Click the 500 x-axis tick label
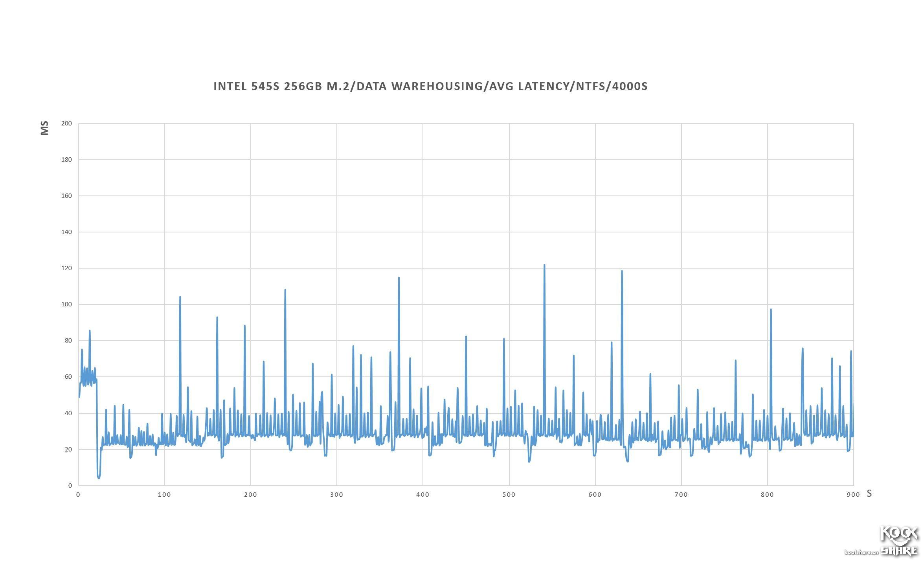 click(509, 495)
